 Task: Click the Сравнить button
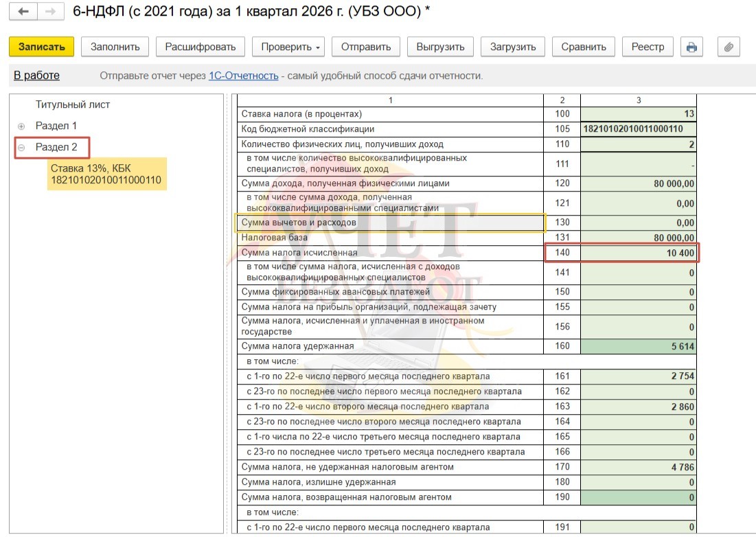point(583,47)
